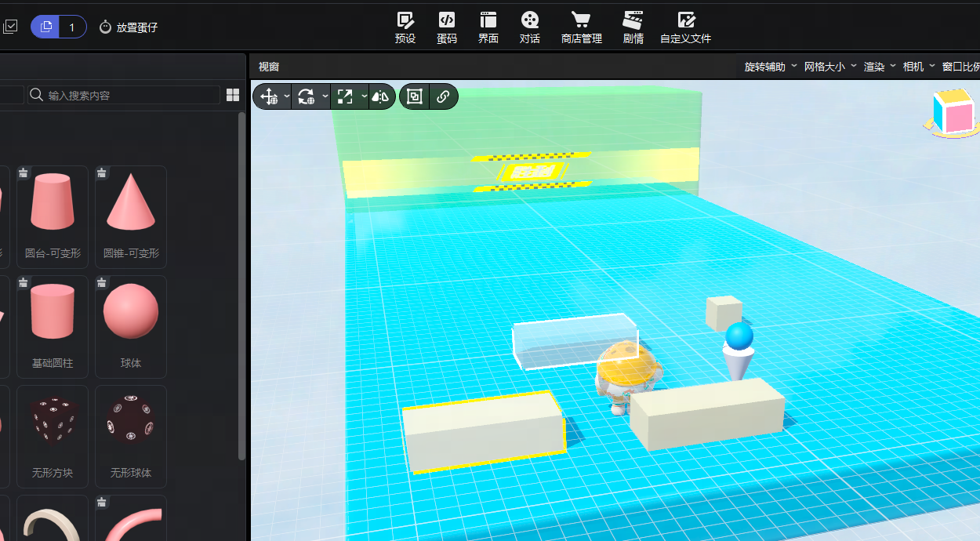
Task: Select the rotate gizmo tool
Action: 306,96
